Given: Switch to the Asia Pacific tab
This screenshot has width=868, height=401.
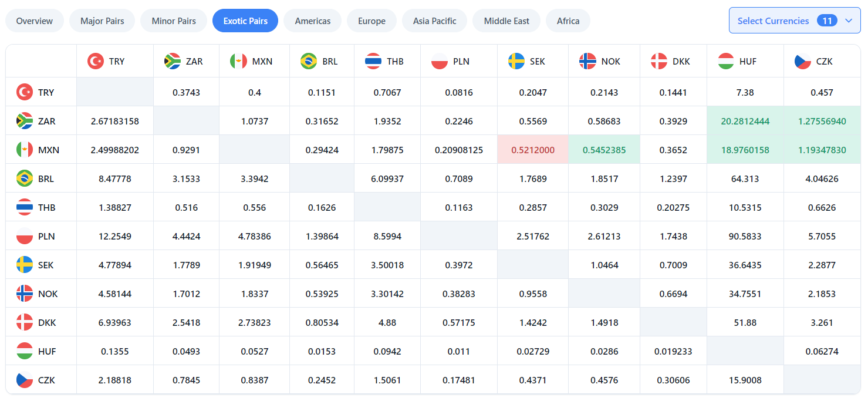Looking at the screenshot, I should click(434, 20).
